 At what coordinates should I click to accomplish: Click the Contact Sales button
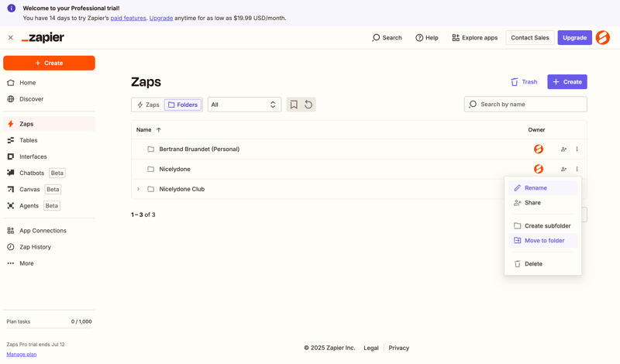pos(530,37)
